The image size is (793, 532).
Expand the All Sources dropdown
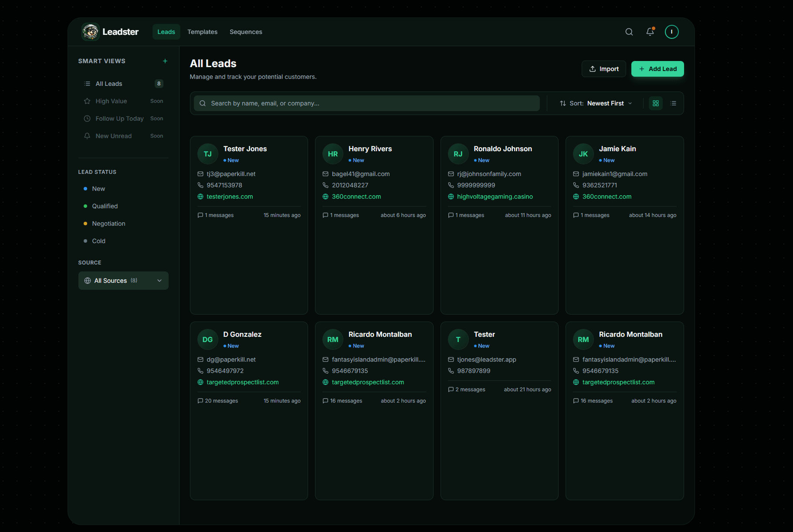[123, 281]
